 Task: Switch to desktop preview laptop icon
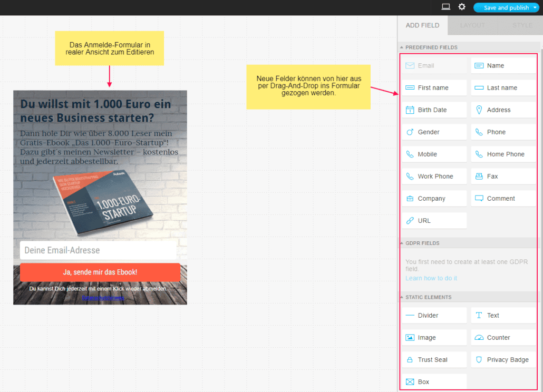(445, 7)
